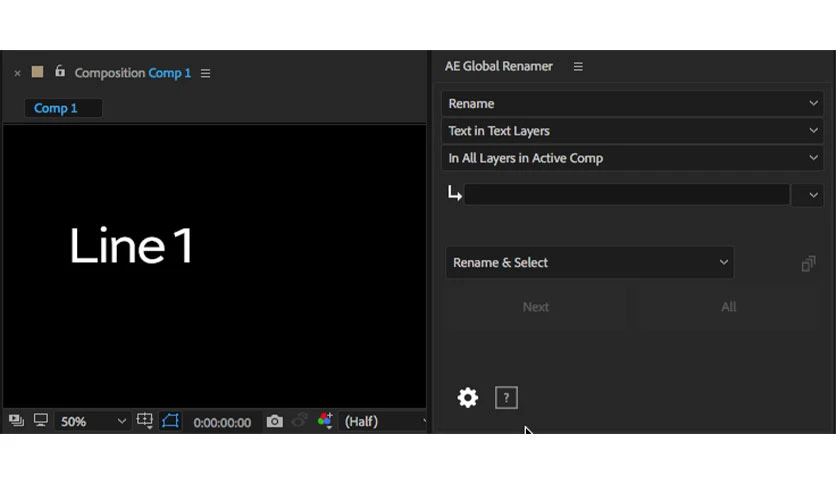Open AE Global Renamer settings gear
This screenshot has width=836, height=484.
click(468, 398)
